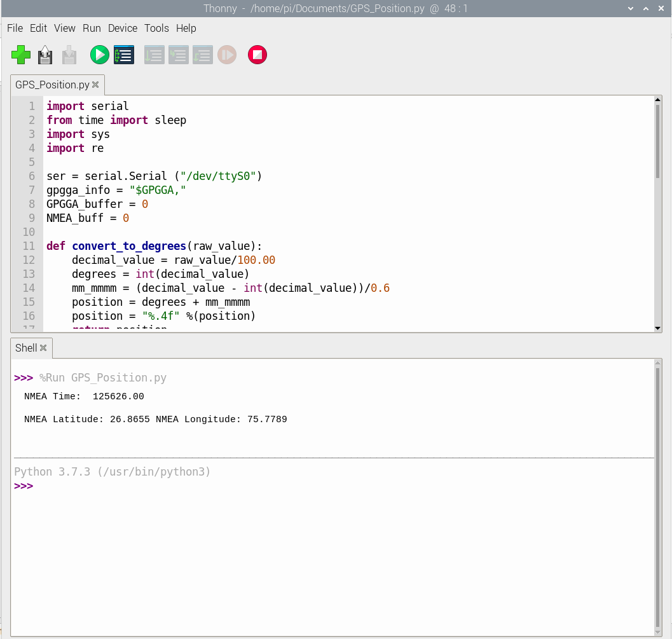
Task: Click the Save file floppy icon
Action: point(69,55)
